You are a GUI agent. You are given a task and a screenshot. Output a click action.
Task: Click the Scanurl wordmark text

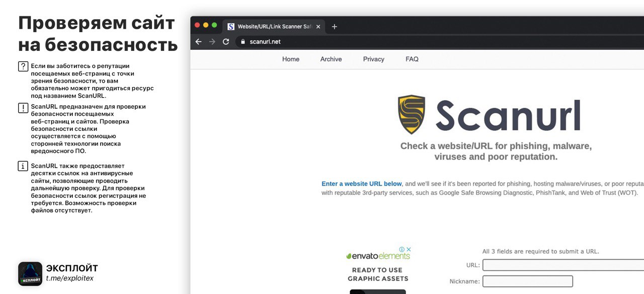[x=508, y=115]
